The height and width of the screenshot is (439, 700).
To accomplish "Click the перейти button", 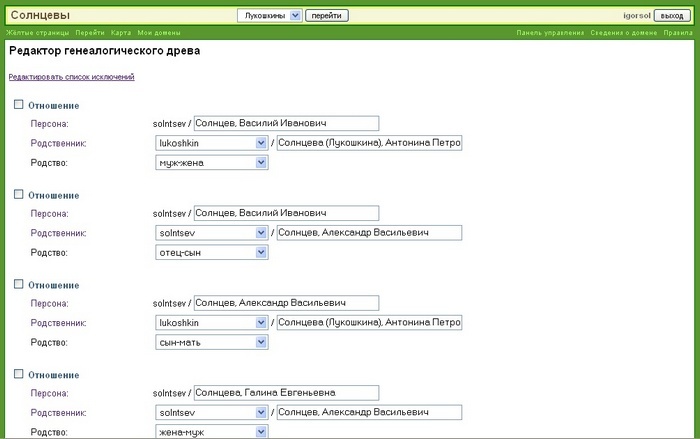I will [327, 16].
